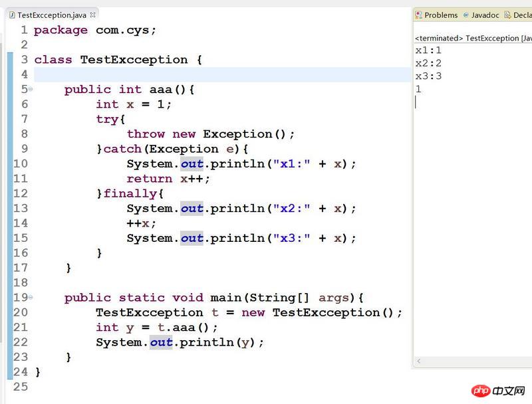Close the TestExcception.java tab
Image resolution: width=532 pixels, height=404 pixels.
click(x=92, y=15)
